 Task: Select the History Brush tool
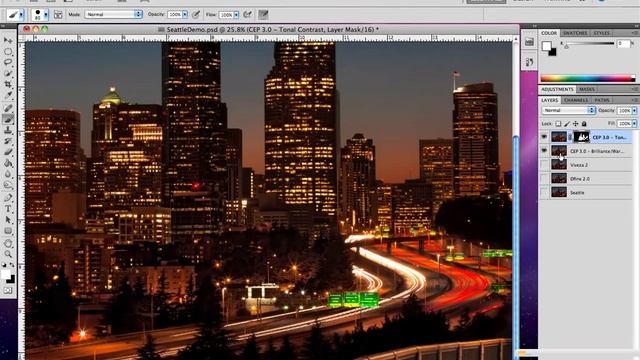(x=8, y=141)
